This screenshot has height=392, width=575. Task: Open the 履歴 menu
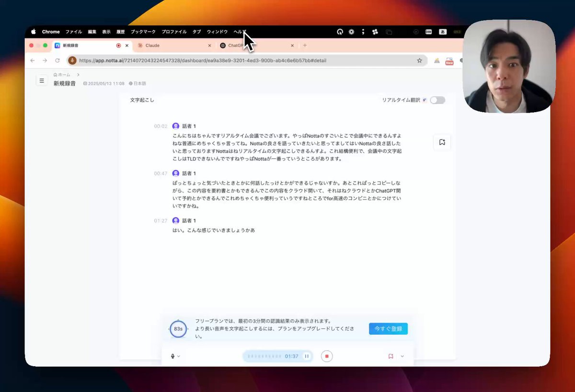pos(120,32)
